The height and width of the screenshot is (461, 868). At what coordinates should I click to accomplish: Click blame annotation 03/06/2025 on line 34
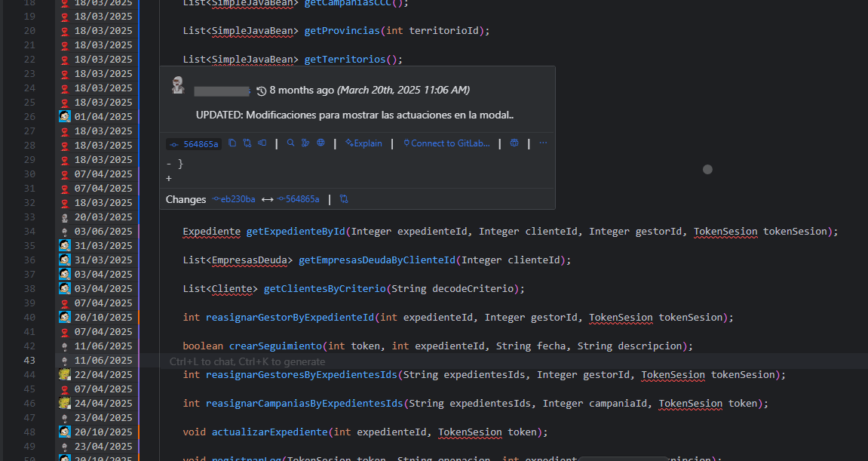pyautogui.click(x=103, y=232)
